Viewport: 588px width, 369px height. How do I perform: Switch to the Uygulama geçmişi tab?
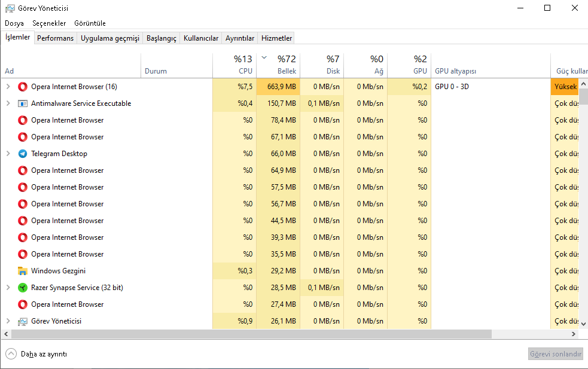110,38
